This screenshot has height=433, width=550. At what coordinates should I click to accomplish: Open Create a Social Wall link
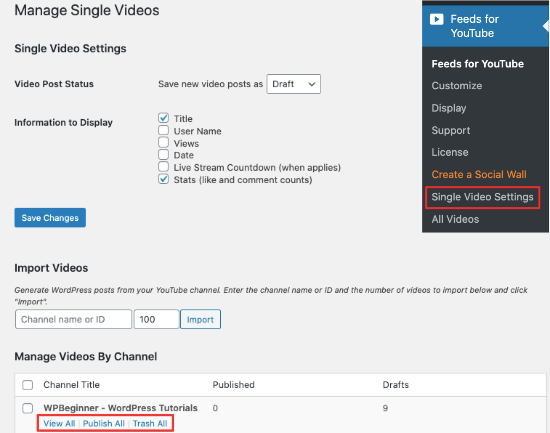pyautogui.click(x=479, y=174)
